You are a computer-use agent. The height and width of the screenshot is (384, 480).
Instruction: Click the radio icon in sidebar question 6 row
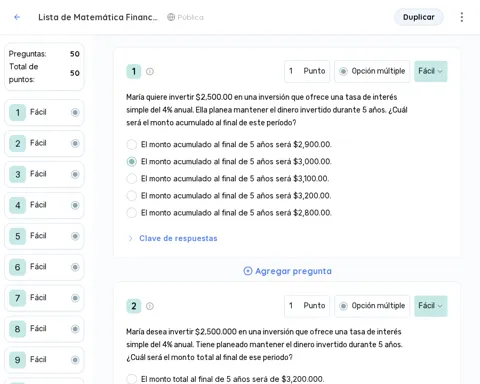click(75, 267)
